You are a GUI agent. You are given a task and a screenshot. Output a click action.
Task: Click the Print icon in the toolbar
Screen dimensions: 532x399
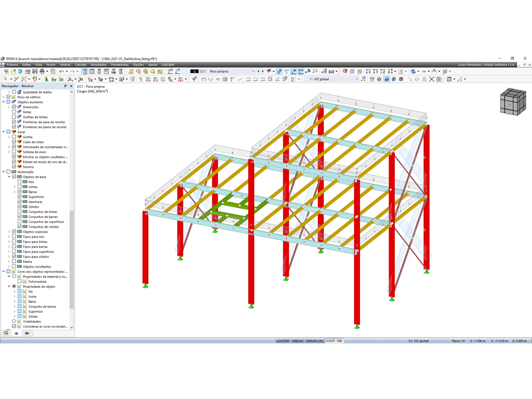click(42, 71)
